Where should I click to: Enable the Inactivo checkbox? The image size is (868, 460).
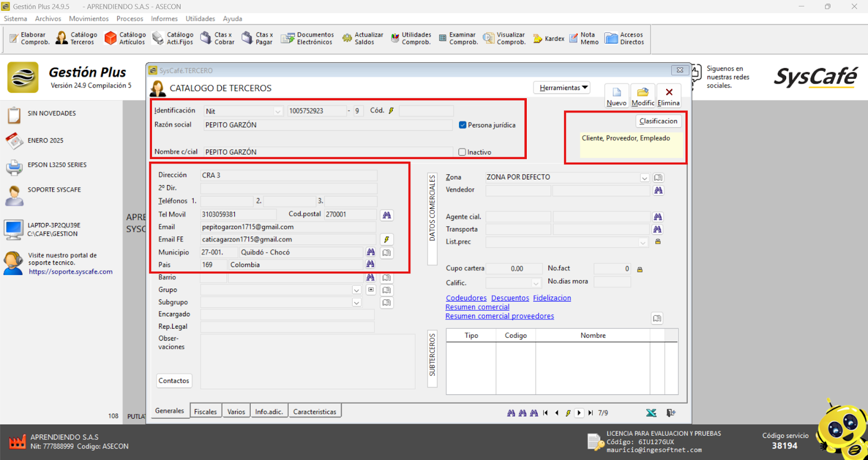(462, 152)
